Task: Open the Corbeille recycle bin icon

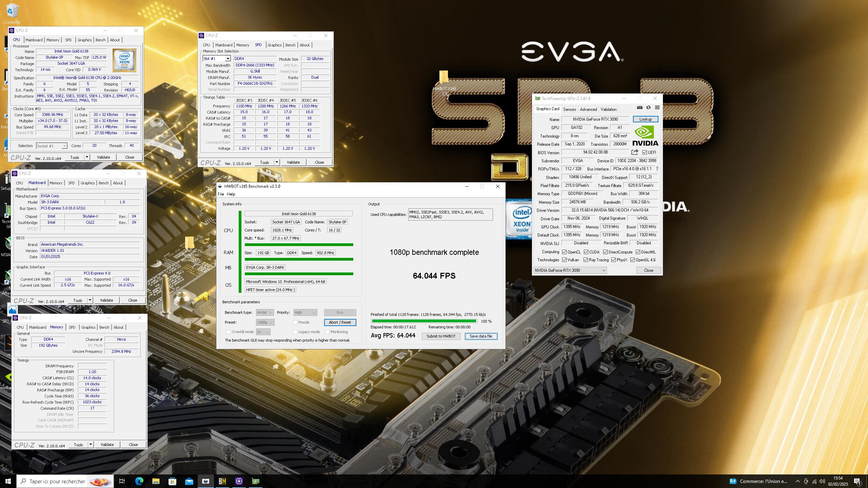Action: pyautogui.click(x=12, y=11)
